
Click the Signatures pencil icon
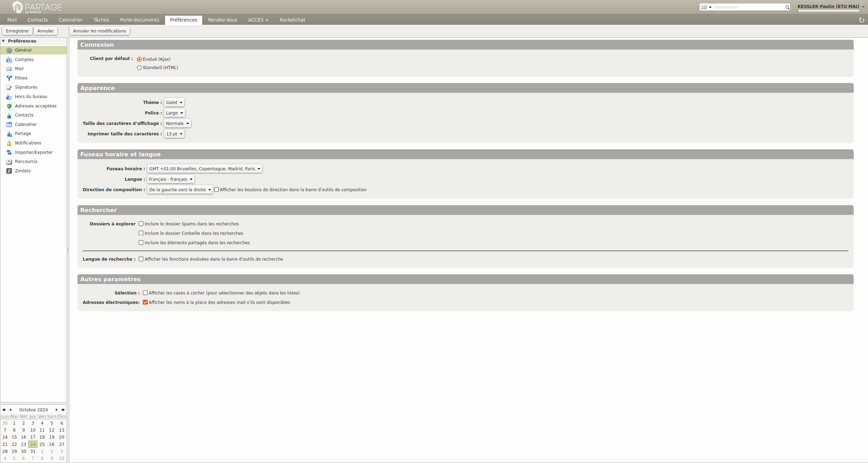click(9, 87)
